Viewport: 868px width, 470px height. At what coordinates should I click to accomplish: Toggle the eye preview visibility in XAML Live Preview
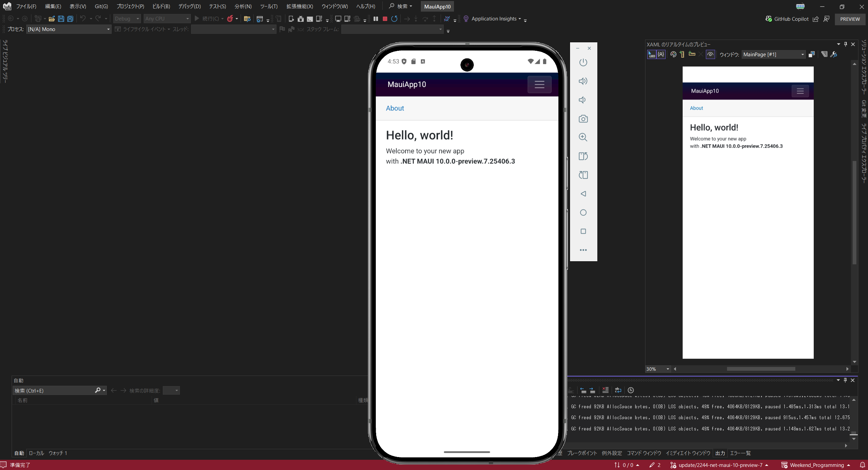coord(710,55)
